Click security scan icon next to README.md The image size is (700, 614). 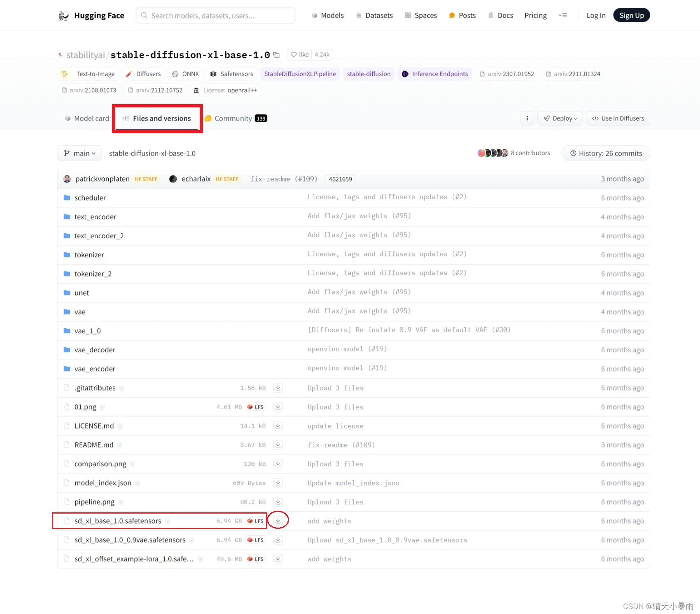[119, 445]
